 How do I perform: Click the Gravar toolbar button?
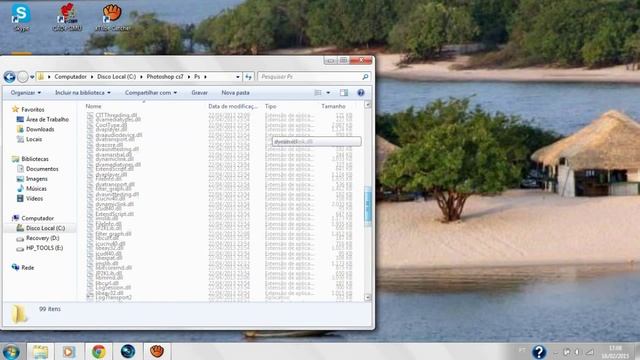point(199,93)
